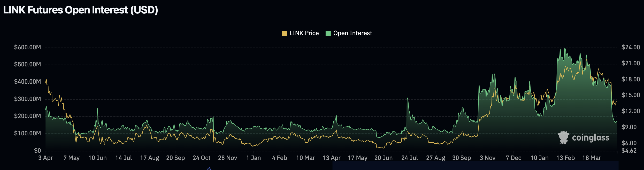Click the $600.00M left axis label
Image resolution: width=644 pixels, height=170 pixels.
pyautogui.click(x=27, y=47)
